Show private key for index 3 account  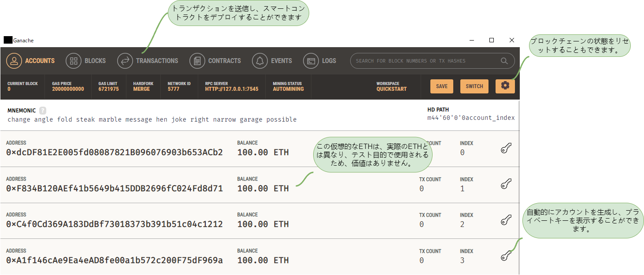(x=506, y=256)
